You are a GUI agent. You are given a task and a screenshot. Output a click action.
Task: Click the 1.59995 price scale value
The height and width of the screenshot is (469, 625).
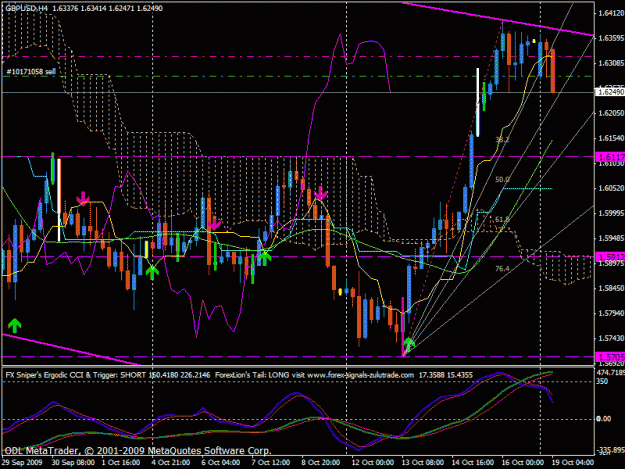[x=611, y=213]
